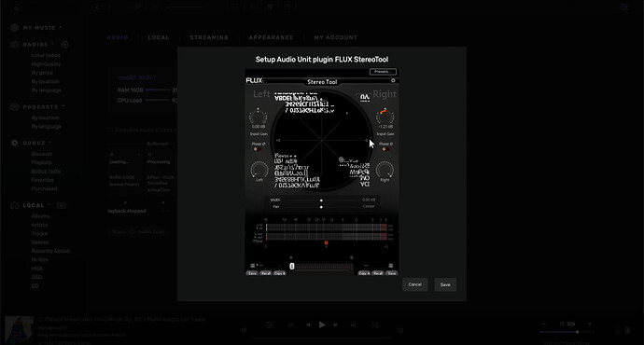Recall preset slot A

[266, 273]
